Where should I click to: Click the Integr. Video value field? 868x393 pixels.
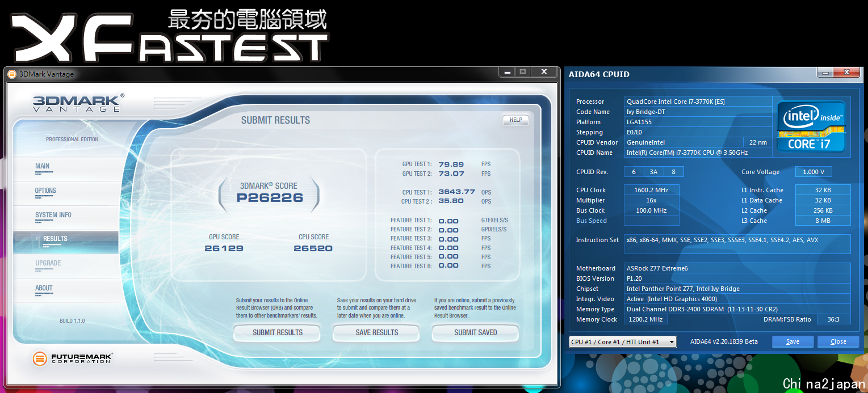click(x=737, y=299)
